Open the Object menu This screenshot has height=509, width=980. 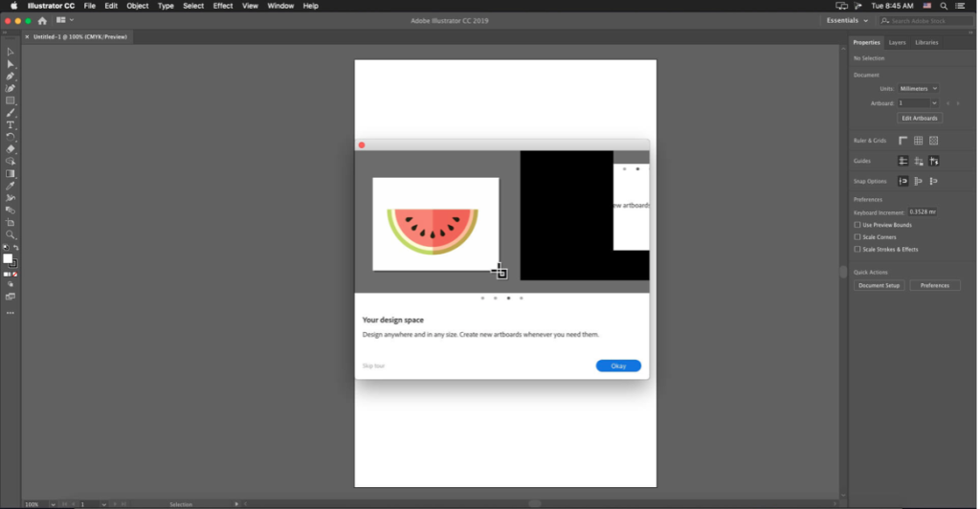pos(138,6)
